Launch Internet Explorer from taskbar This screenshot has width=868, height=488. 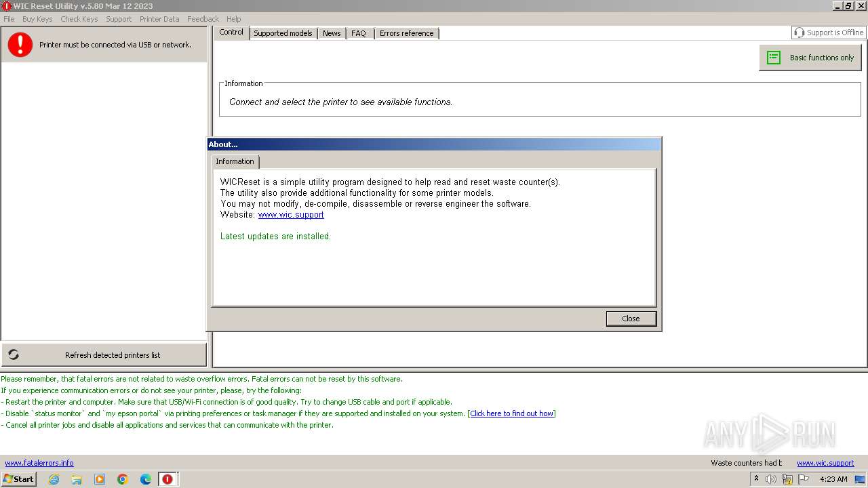click(54, 479)
